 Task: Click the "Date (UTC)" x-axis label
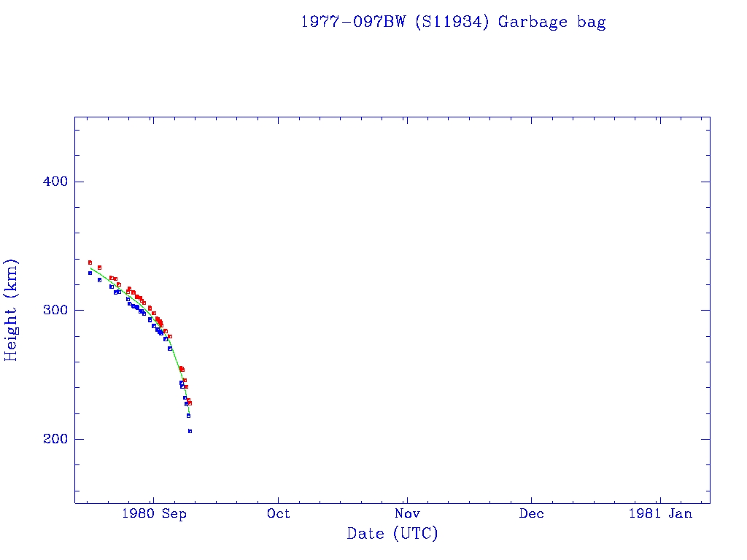392,534
